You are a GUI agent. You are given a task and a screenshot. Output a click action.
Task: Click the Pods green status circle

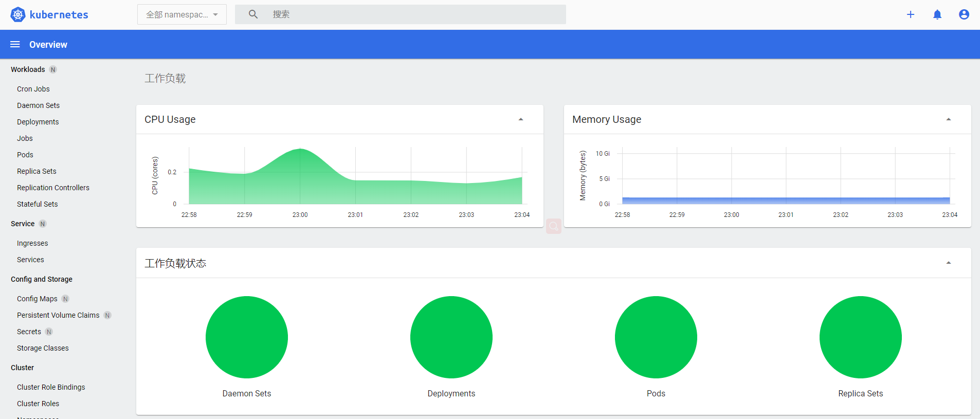656,337
